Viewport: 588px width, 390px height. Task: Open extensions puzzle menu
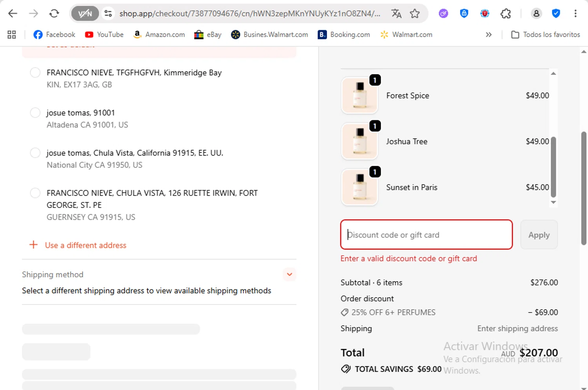pyautogui.click(x=506, y=14)
